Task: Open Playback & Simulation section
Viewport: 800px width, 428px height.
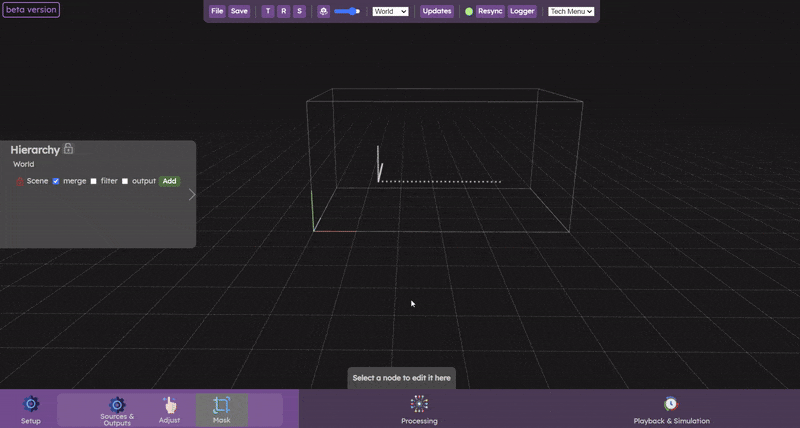Action: click(671, 410)
